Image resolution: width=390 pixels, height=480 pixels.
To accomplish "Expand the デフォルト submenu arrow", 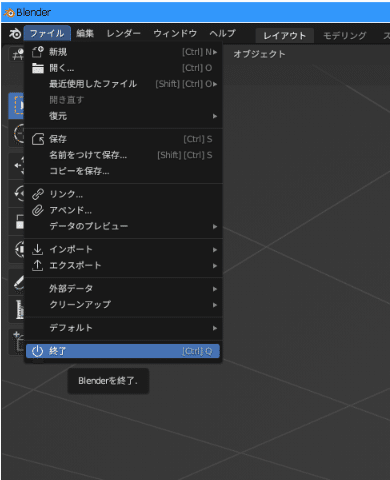I will coord(215,328).
